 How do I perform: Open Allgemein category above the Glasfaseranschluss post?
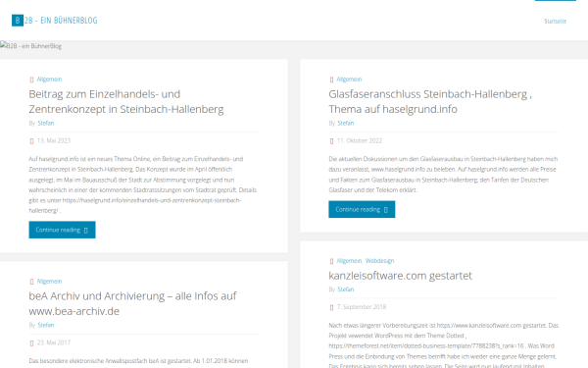[349, 79]
